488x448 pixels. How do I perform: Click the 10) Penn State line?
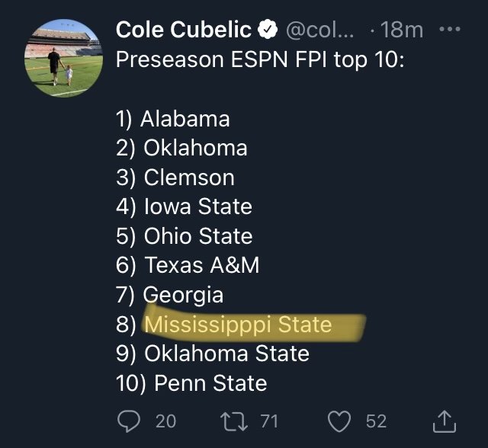pyautogui.click(x=191, y=382)
